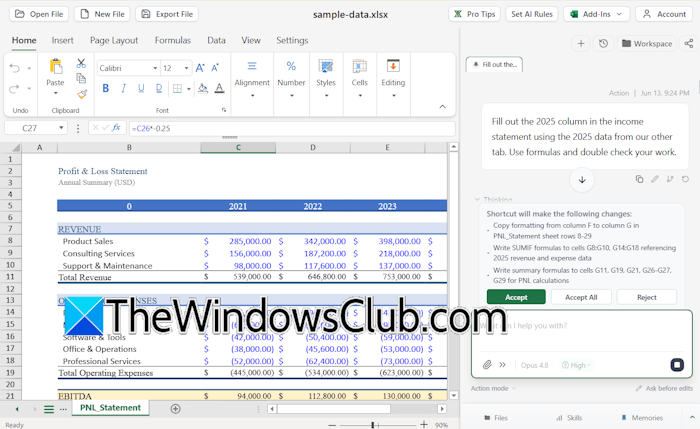Copy the prompt message icon

click(x=639, y=179)
